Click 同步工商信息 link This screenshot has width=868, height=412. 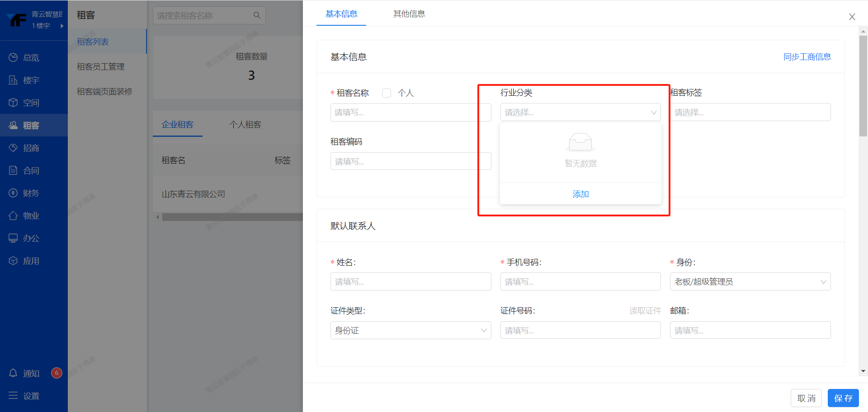807,57
